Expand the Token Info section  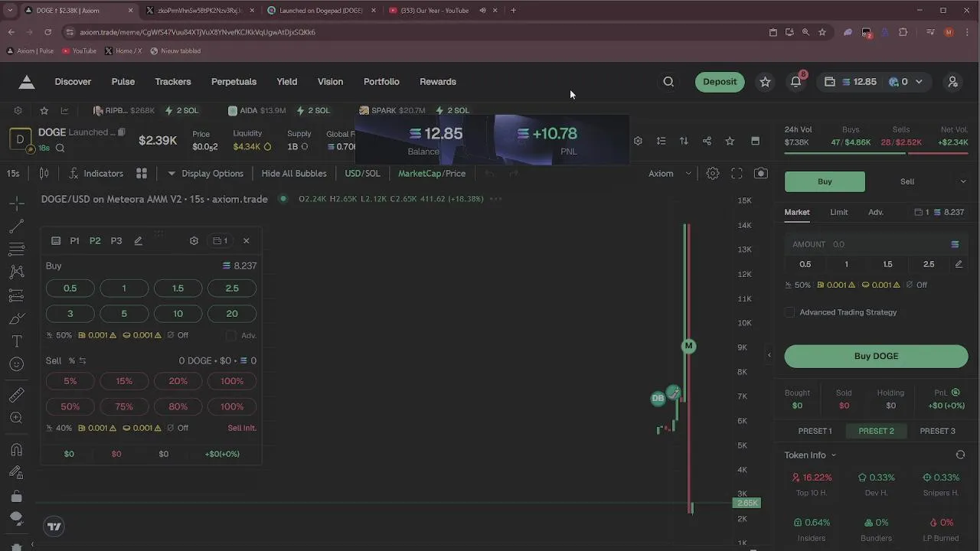pyautogui.click(x=810, y=455)
